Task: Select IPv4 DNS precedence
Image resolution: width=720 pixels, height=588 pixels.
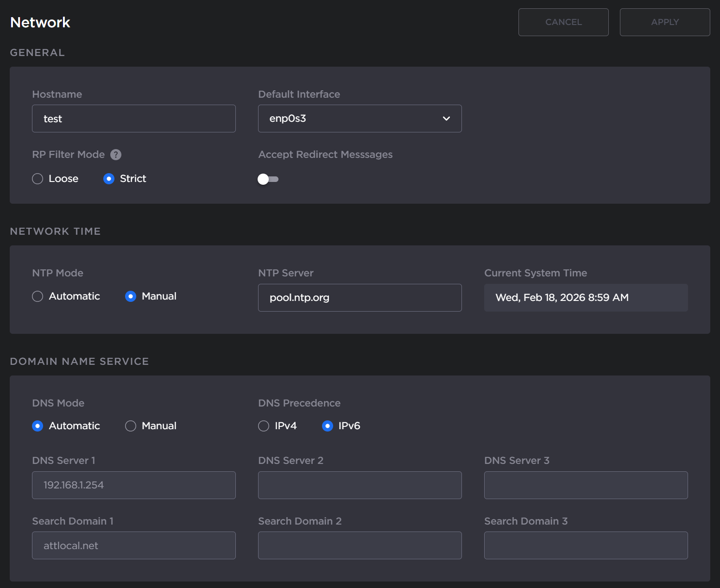Action: coord(264,426)
